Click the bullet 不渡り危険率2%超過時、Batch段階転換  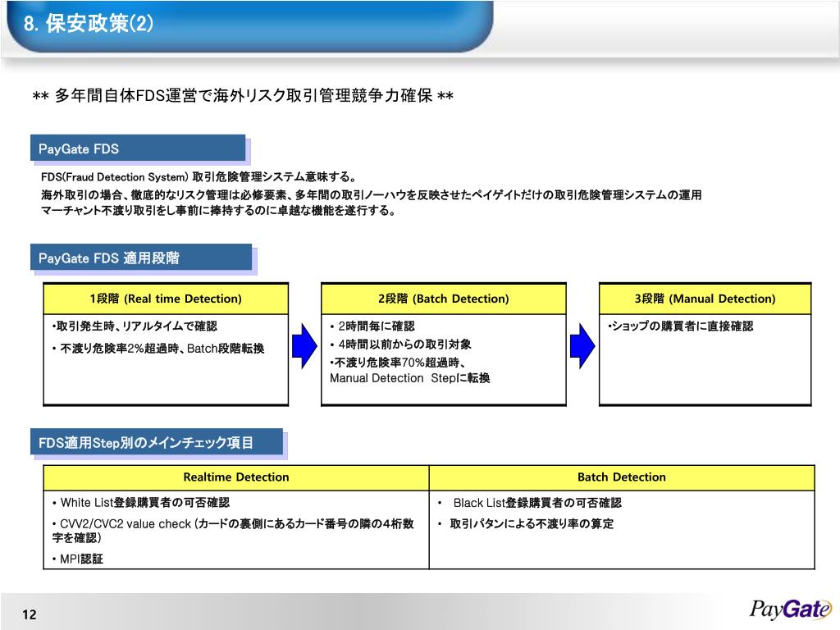click(x=158, y=349)
